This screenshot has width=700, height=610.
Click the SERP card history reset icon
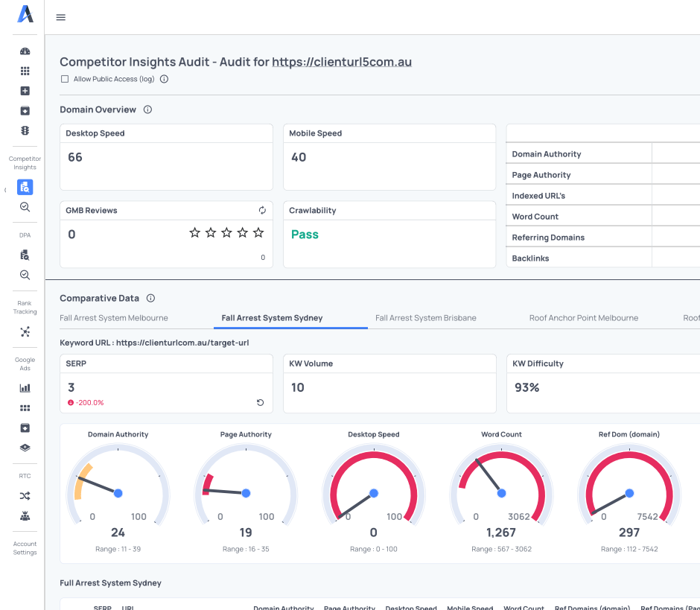260,403
